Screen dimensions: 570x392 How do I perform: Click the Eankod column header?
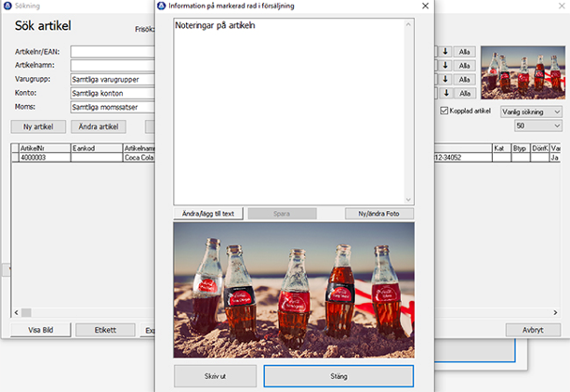click(97, 148)
